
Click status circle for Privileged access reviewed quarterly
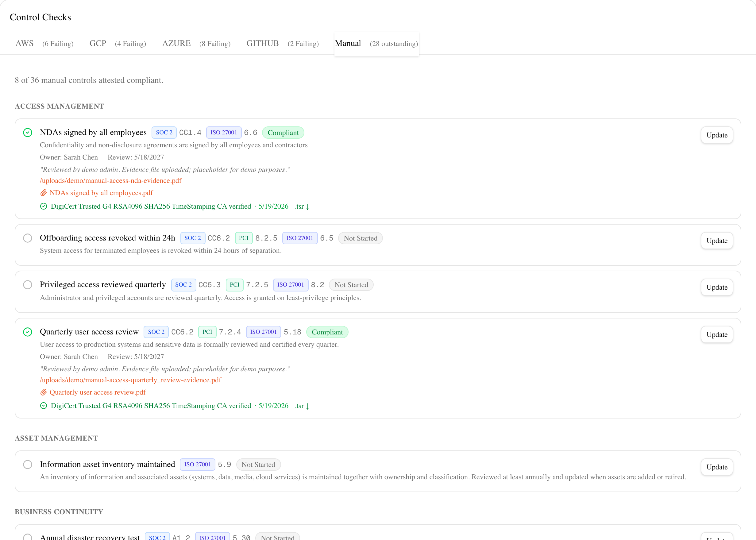[x=28, y=285]
